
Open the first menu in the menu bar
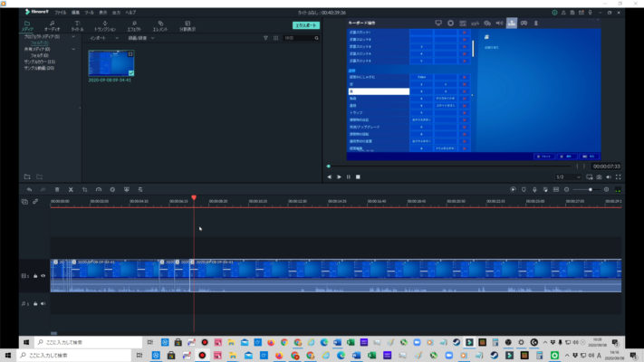pyautogui.click(x=60, y=13)
